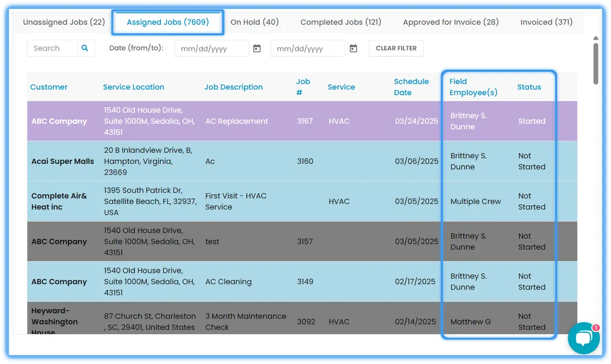This screenshot has height=364, width=611.
Task: Sort by Job # column header
Action: (303, 87)
